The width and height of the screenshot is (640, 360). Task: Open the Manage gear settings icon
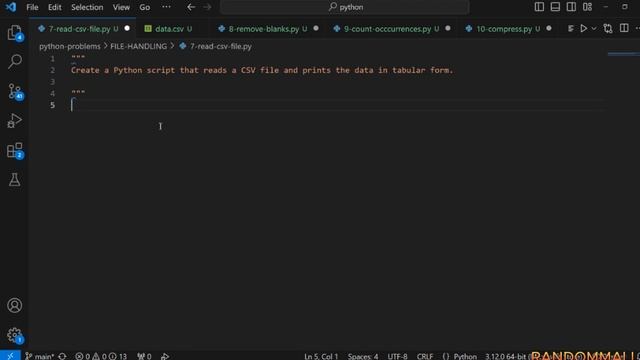click(x=15, y=336)
